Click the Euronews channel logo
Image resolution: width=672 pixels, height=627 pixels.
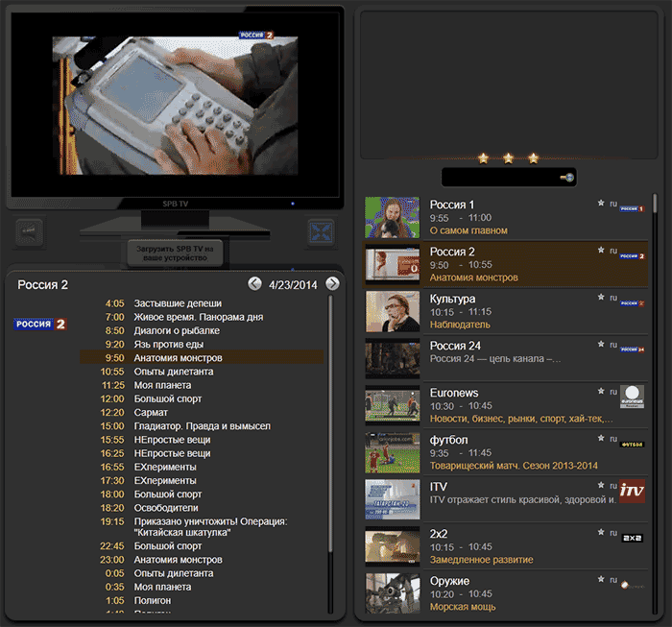coord(632,397)
